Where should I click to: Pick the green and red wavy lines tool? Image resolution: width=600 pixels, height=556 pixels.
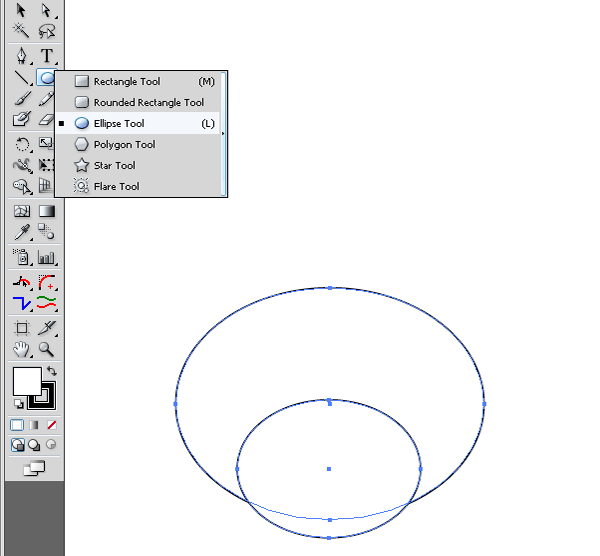[47, 303]
